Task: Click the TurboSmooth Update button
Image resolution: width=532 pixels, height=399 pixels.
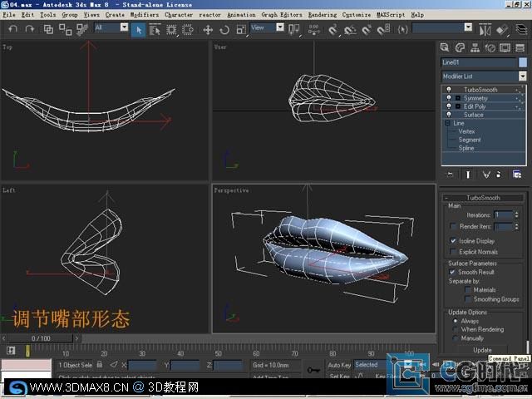Action: tap(482, 350)
